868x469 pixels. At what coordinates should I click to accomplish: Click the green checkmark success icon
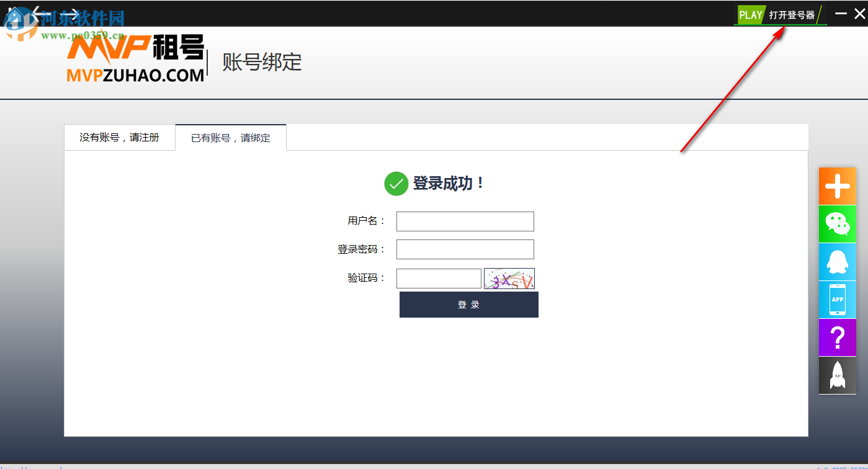pos(396,184)
